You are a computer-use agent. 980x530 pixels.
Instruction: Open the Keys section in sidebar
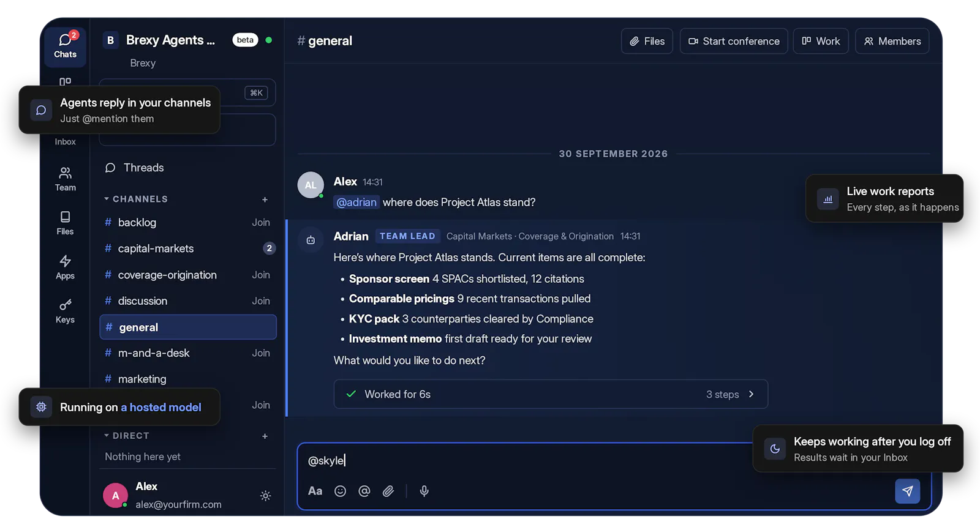65,311
